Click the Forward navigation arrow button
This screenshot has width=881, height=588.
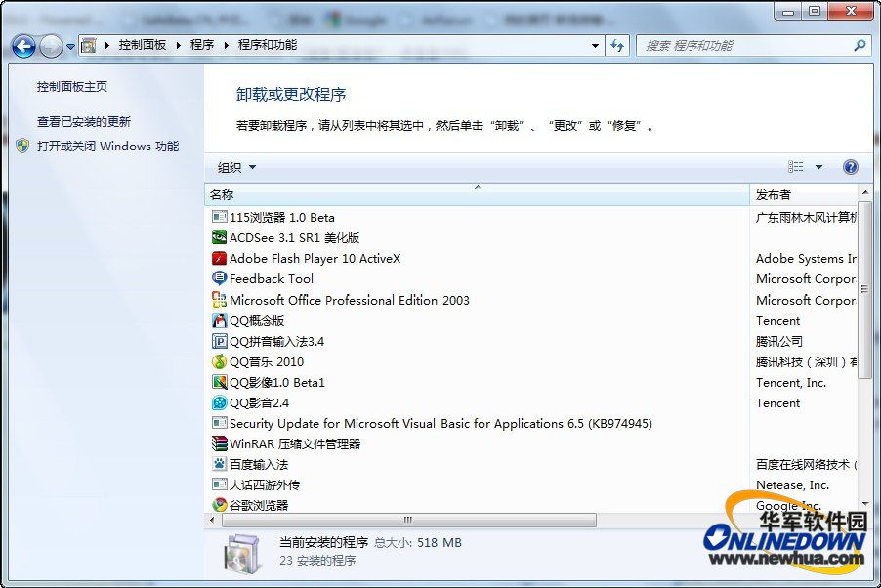tap(51, 46)
